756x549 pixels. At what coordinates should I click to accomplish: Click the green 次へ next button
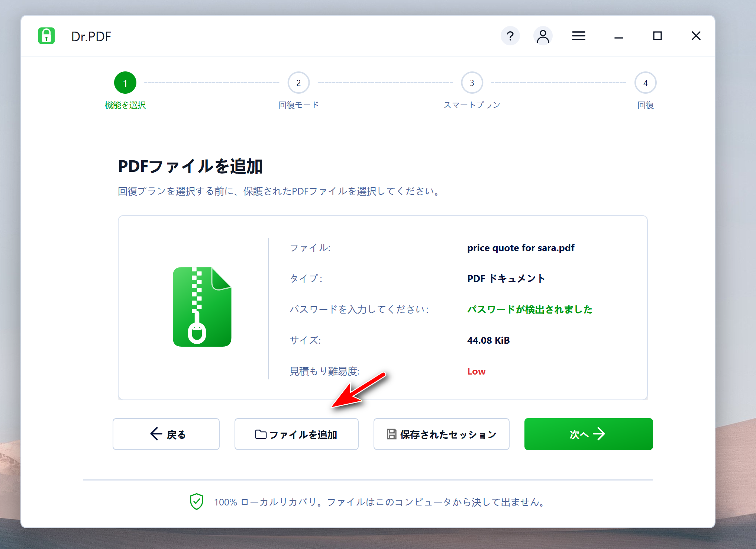click(588, 434)
